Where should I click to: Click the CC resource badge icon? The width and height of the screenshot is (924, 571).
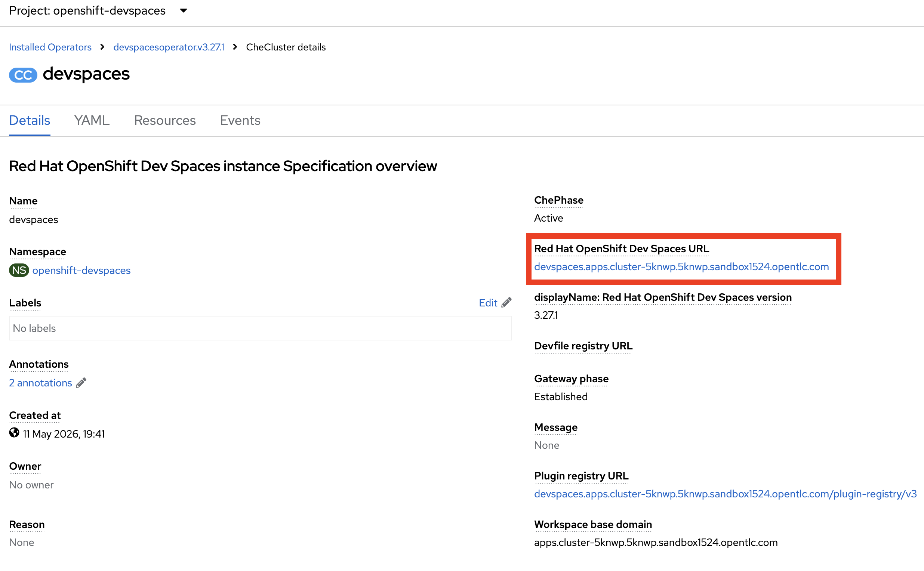point(23,75)
